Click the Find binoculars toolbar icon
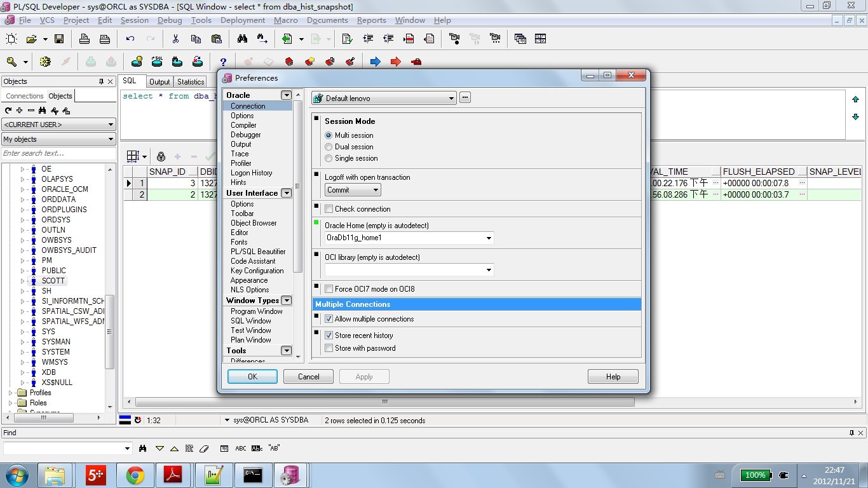 pos(242,39)
